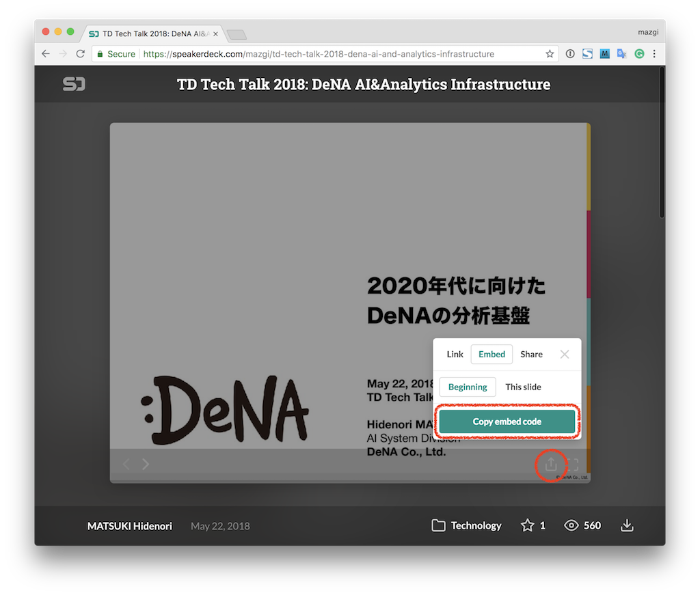
Task: Click the Speaker Deck logo icon
Action: (74, 84)
